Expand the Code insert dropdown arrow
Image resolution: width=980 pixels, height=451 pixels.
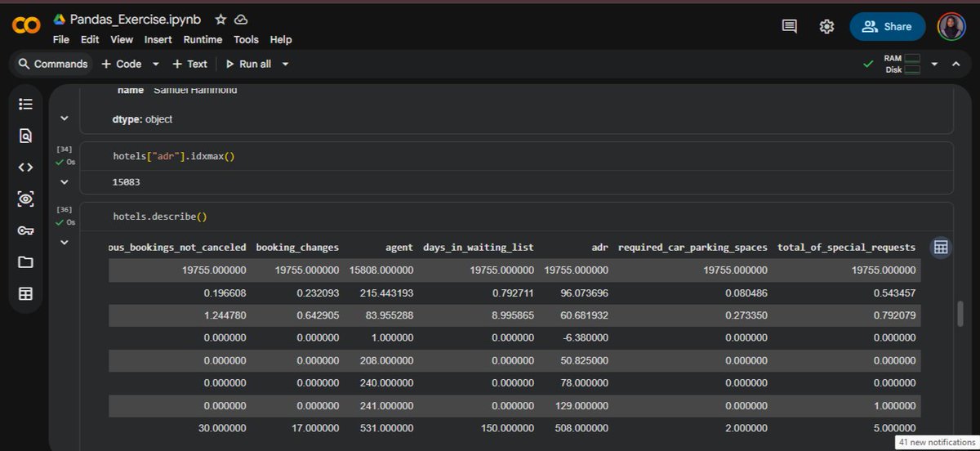pos(155,64)
